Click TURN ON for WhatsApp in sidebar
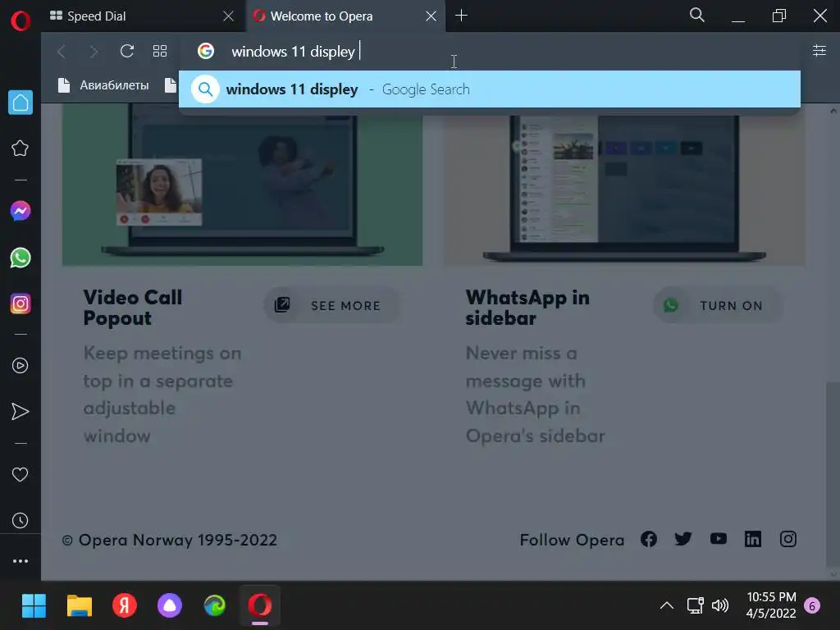The width and height of the screenshot is (840, 630). [x=718, y=305]
